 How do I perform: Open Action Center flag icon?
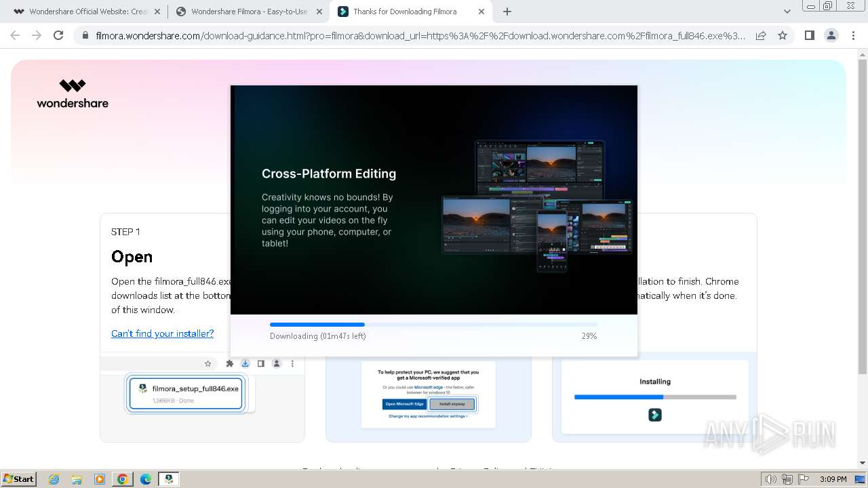pos(804,479)
